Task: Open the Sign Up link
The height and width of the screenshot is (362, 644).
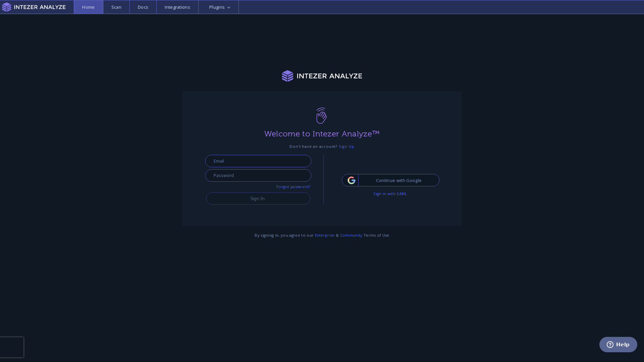Action: point(346,146)
